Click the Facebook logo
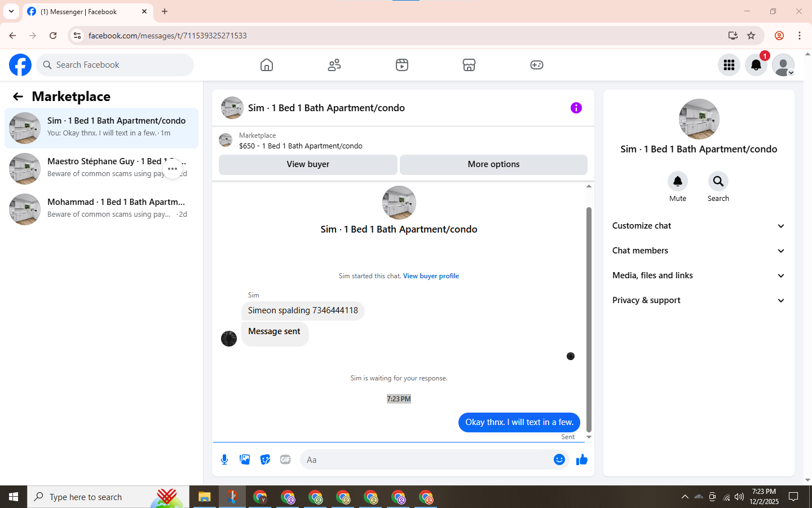Image resolution: width=812 pixels, height=508 pixels. click(20, 65)
